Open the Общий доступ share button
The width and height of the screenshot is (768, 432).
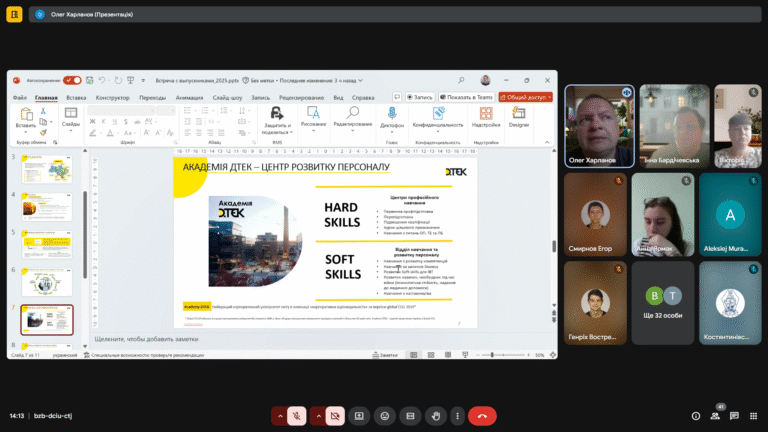click(x=526, y=97)
